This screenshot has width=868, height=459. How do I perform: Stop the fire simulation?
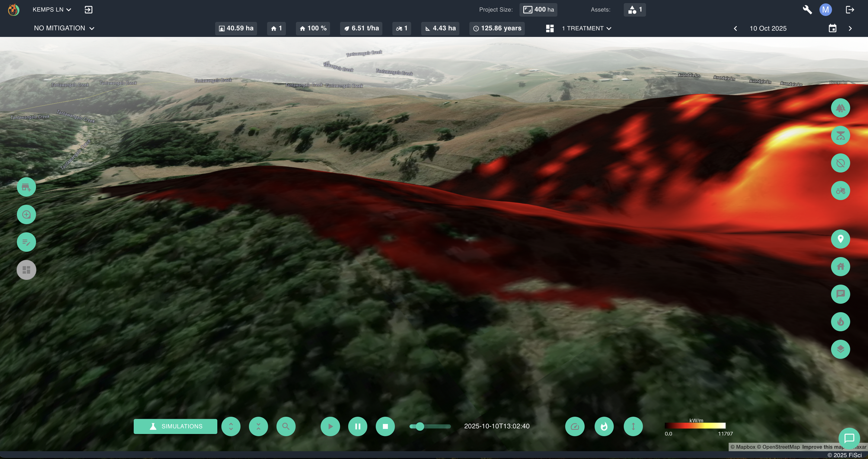[385, 426]
